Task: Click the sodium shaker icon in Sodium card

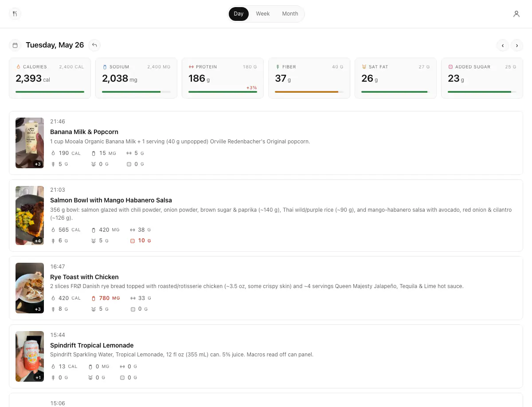Action: [105, 67]
